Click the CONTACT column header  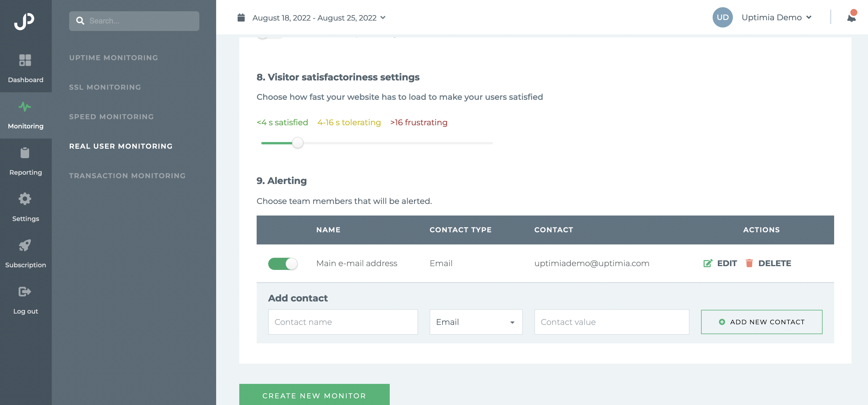pyautogui.click(x=553, y=230)
